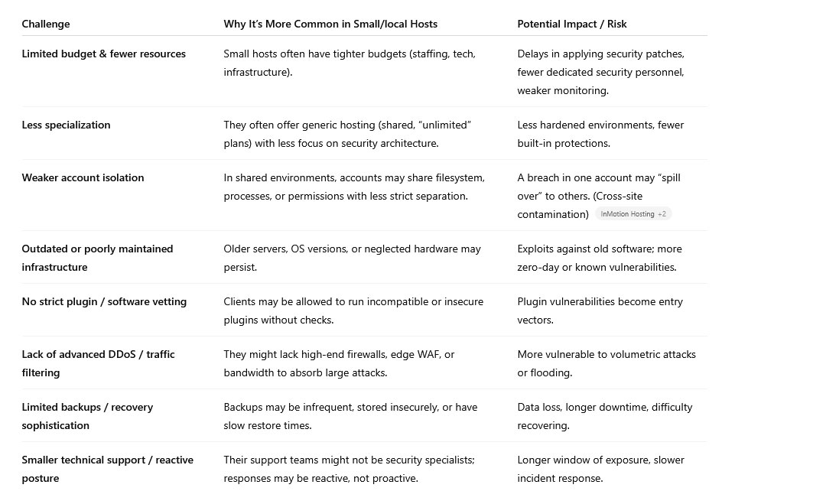Click the Data loss, longer downtime text

pos(604,416)
